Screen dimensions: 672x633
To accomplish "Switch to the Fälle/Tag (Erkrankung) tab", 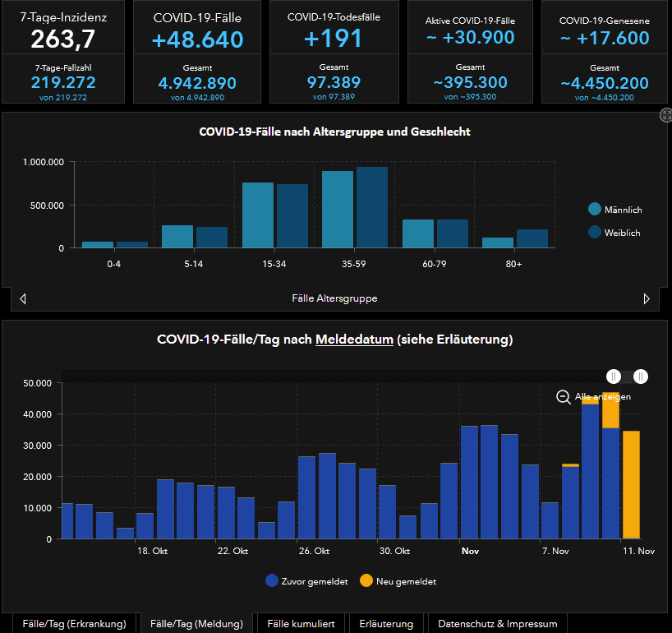I will coord(74,623).
